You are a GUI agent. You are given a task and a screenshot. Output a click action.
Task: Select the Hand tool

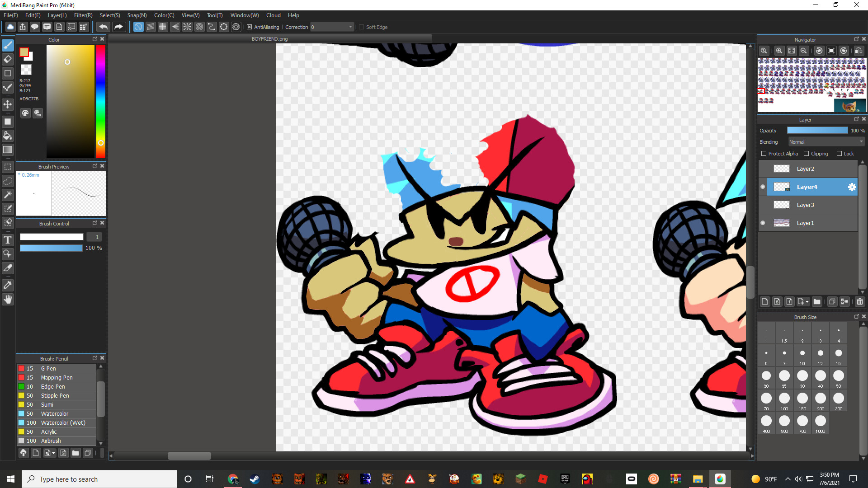[x=7, y=299]
